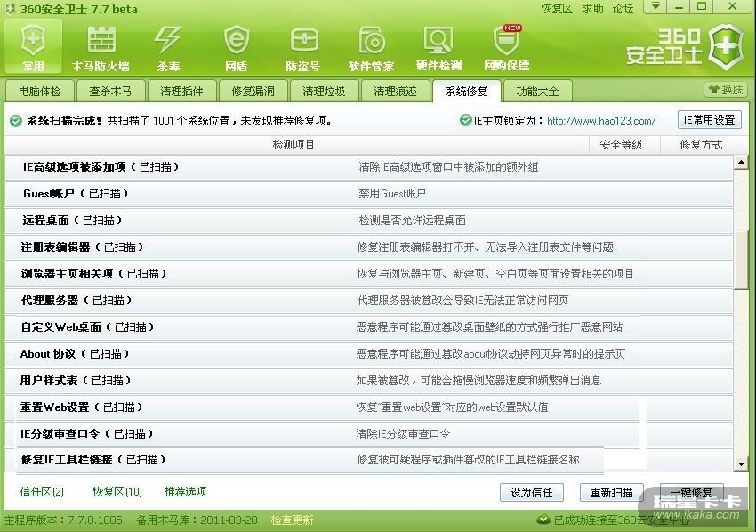Click the 安全等级 column header
Screen dimensions: 756x532
(x=621, y=145)
